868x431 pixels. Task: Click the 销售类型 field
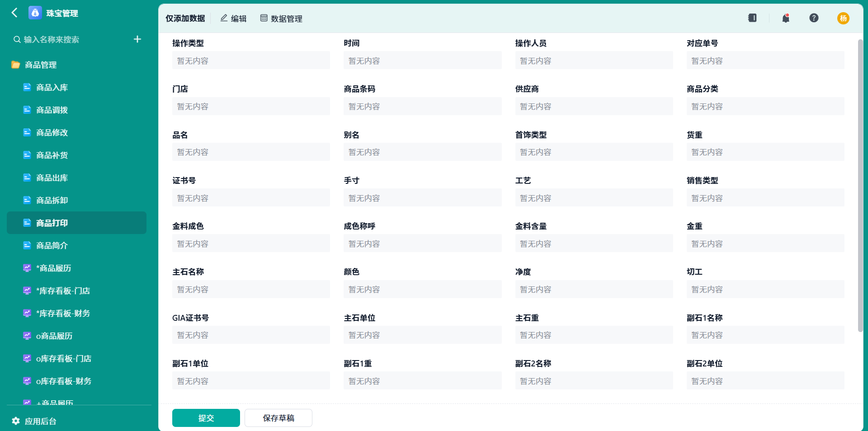[765, 198]
